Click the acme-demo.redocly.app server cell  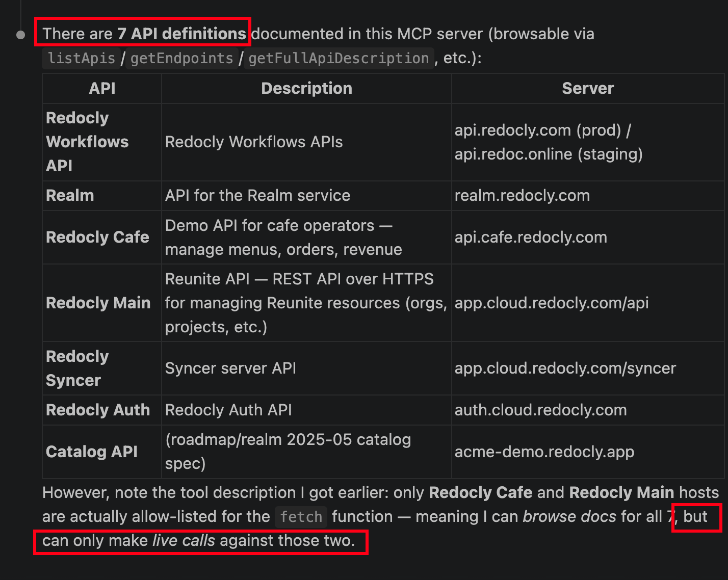pyautogui.click(x=588, y=452)
